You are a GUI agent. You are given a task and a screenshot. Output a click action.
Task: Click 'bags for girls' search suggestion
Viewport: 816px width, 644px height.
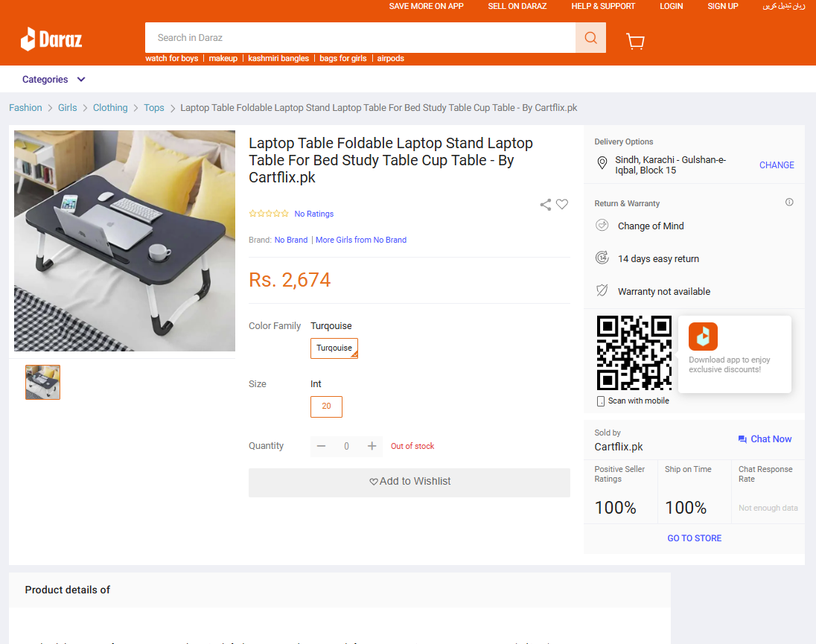tap(343, 58)
